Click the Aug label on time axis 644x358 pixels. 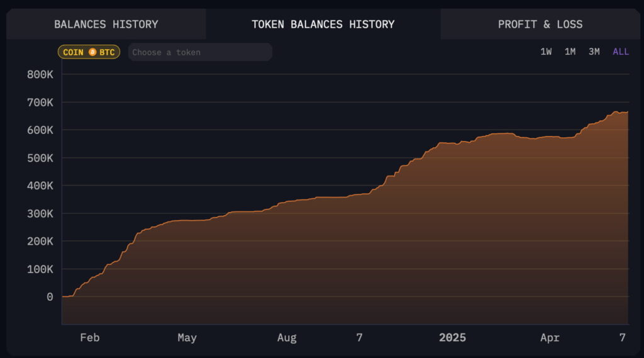[287, 337]
